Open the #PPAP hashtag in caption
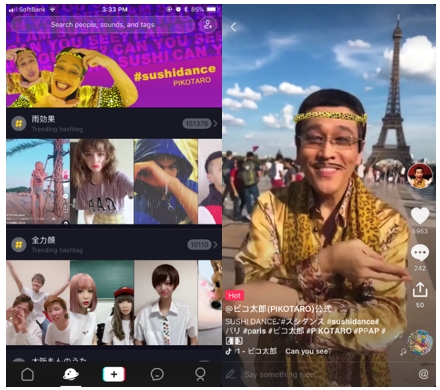 point(367,331)
